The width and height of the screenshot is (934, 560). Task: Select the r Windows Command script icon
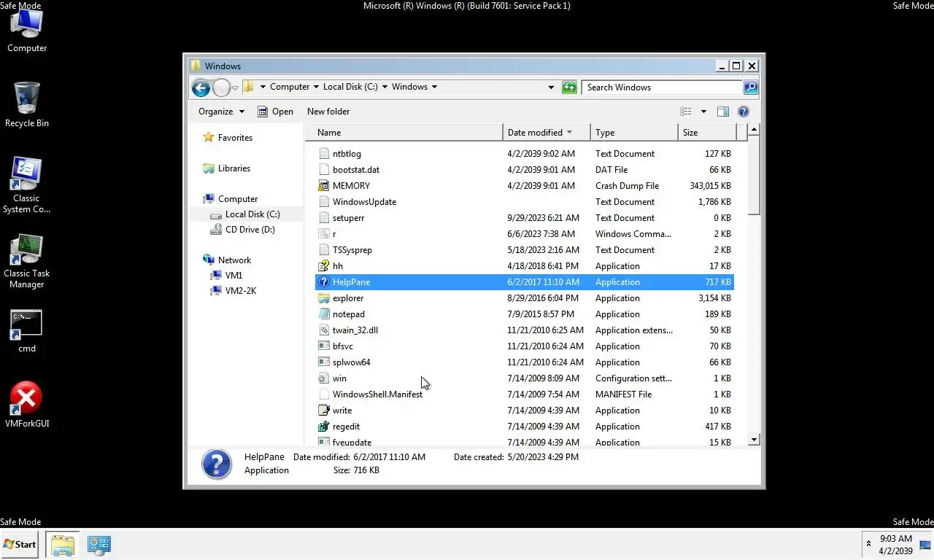[x=325, y=234]
